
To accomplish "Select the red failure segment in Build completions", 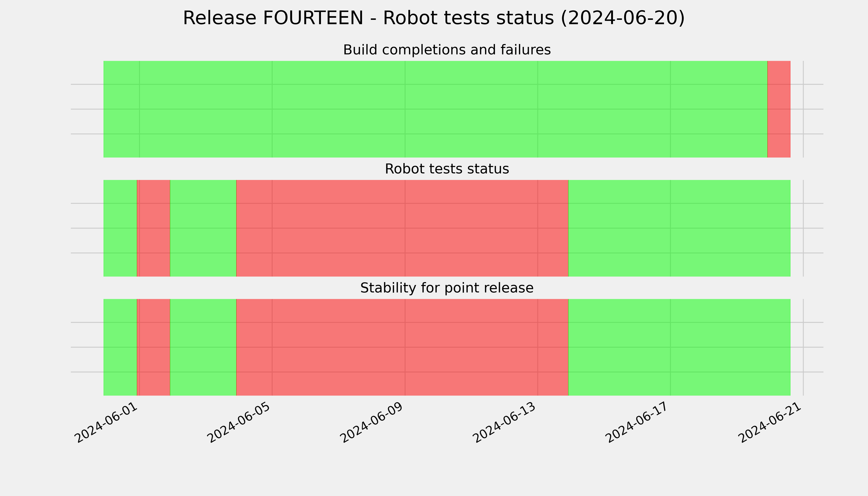I will [779, 109].
